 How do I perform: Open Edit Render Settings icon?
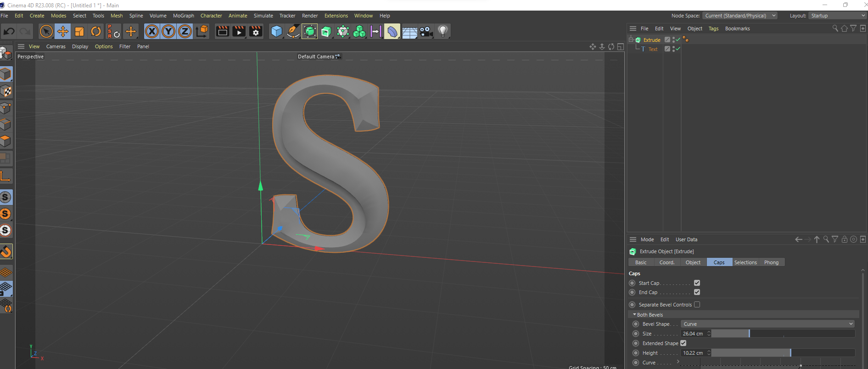pyautogui.click(x=256, y=31)
